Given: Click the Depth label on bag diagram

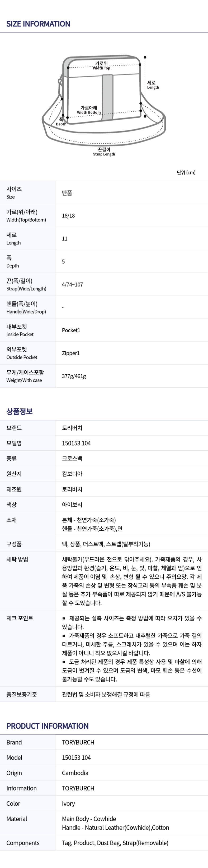Looking at the screenshot, I should click(x=61, y=121).
